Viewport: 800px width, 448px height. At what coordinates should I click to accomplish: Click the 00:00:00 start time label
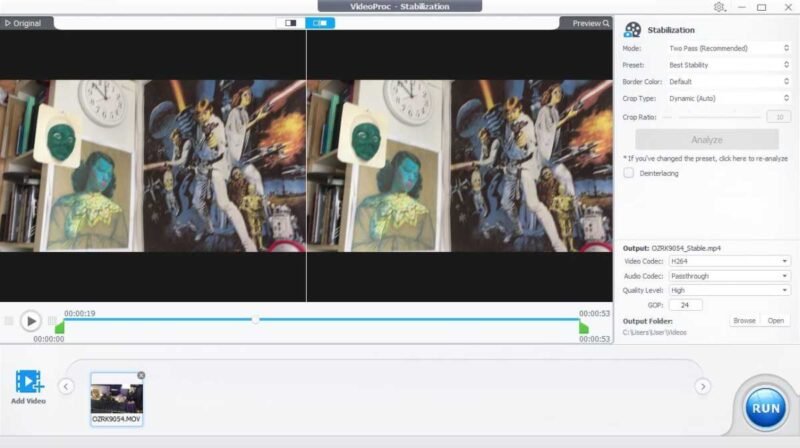click(x=48, y=339)
